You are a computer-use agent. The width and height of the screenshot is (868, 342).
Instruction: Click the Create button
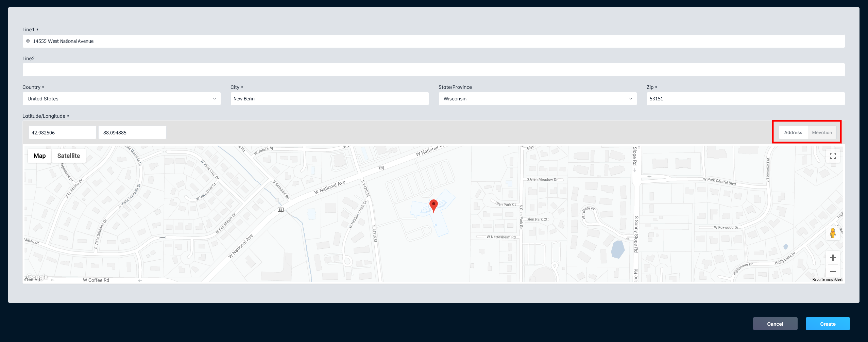[x=828, y=324]
